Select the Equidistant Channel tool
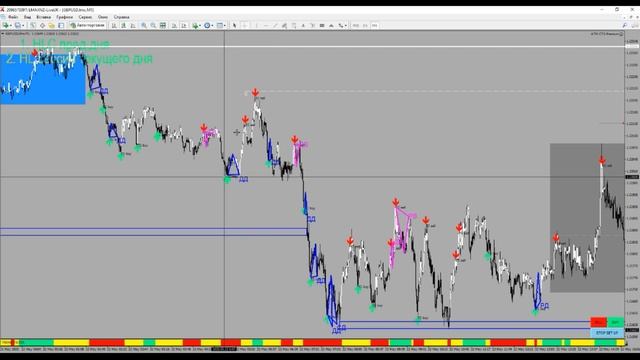Image resolution: width=640 pixels, height=360 pixels. [284, 25]
